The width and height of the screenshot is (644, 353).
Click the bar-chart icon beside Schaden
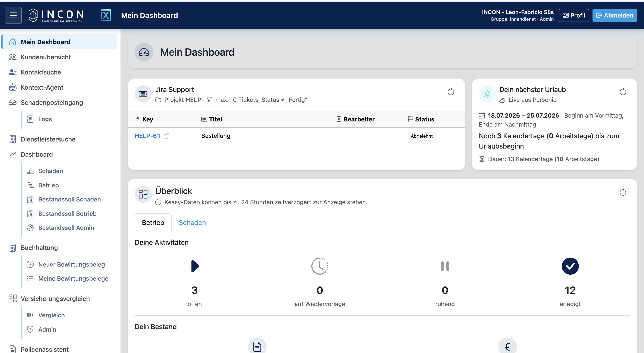(x=30, y=171)
